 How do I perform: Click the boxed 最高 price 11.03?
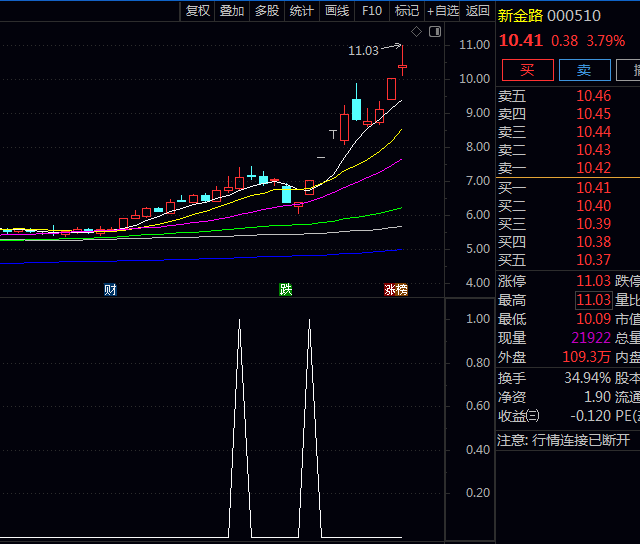coord(593,300)
